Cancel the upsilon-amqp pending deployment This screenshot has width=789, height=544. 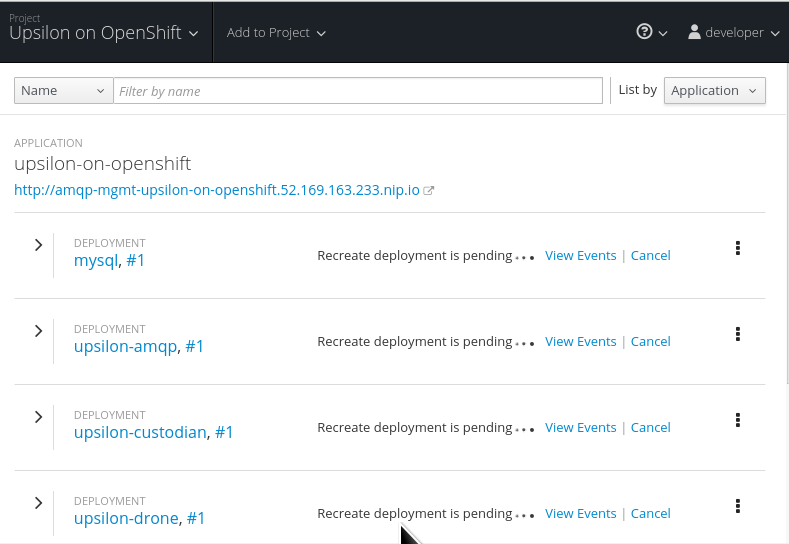coord(651,342)
